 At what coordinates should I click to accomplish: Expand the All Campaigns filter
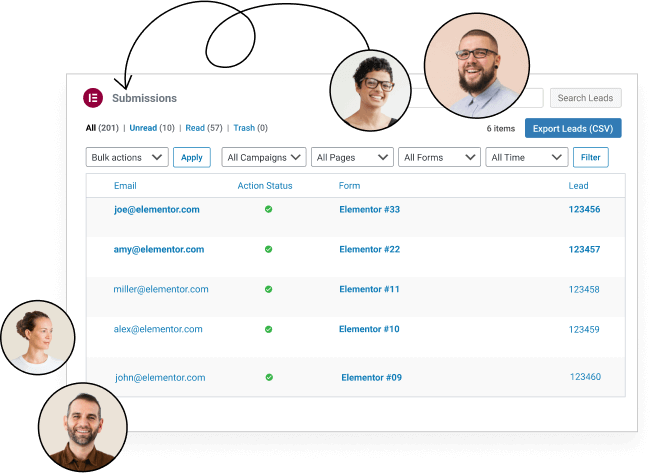(x=264, y=157)
